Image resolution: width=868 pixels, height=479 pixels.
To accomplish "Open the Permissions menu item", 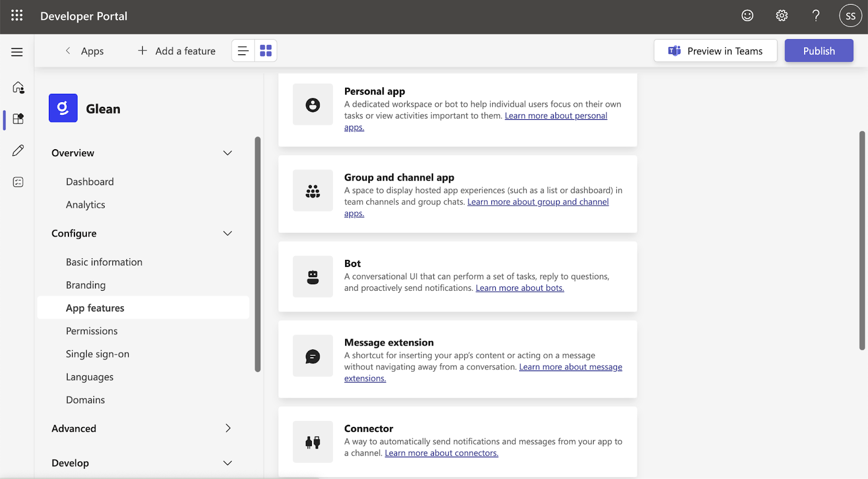I will [x=92, y=331].
